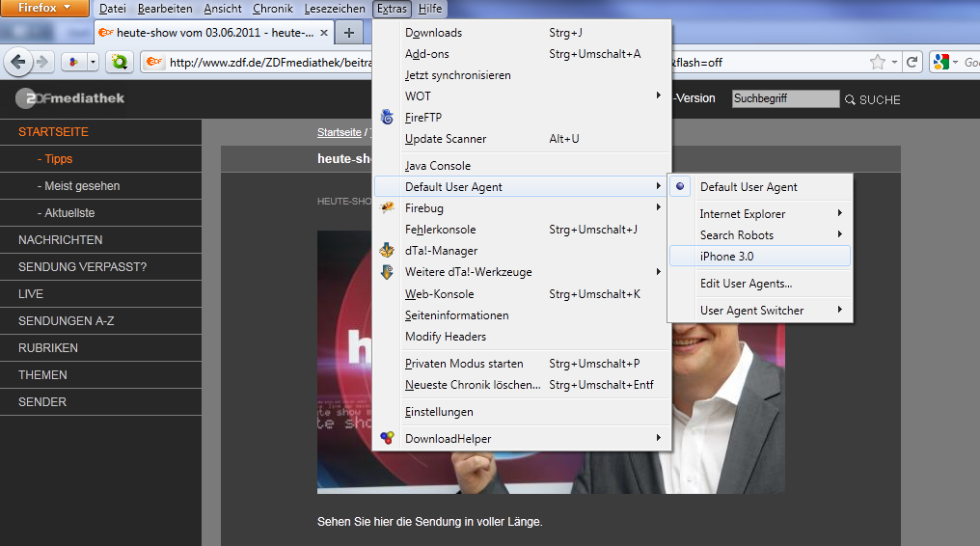
Task: Expand the WOT submenu
Action: [x=522, y=96]
